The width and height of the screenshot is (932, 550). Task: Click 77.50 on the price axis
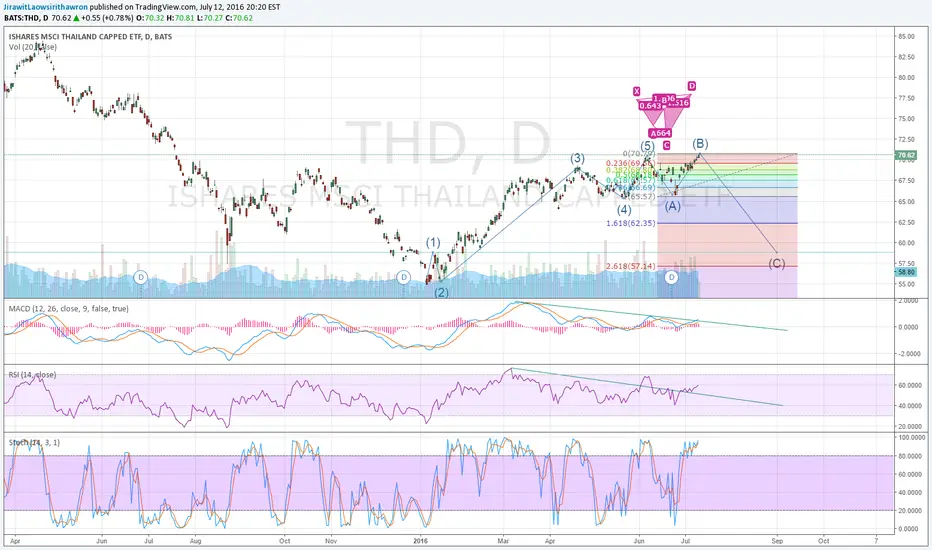pyautogui.click(x=906, y=98)
